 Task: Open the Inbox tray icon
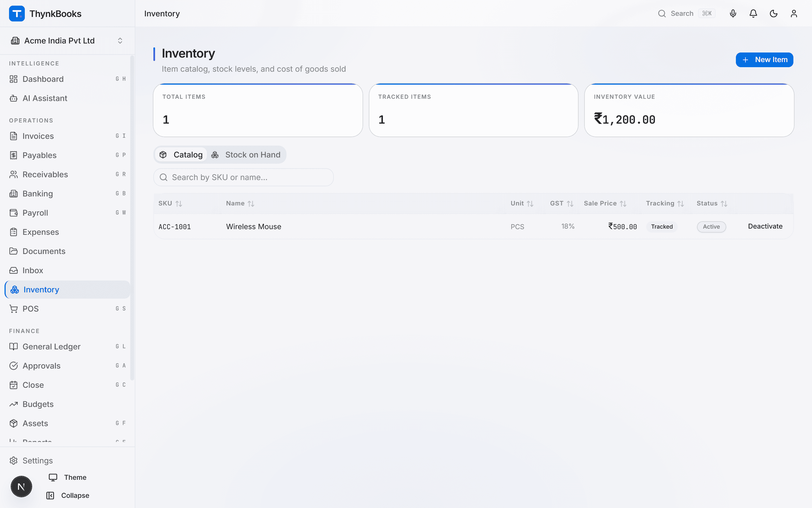[x=14, y=270]
